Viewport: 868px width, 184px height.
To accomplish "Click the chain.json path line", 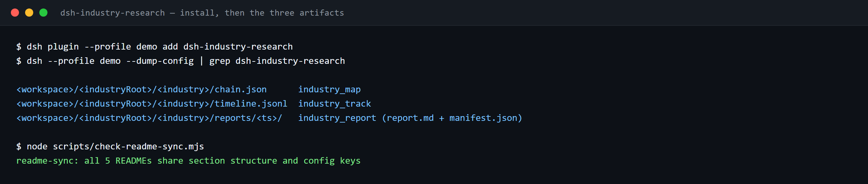I will [x=141, y=89].
